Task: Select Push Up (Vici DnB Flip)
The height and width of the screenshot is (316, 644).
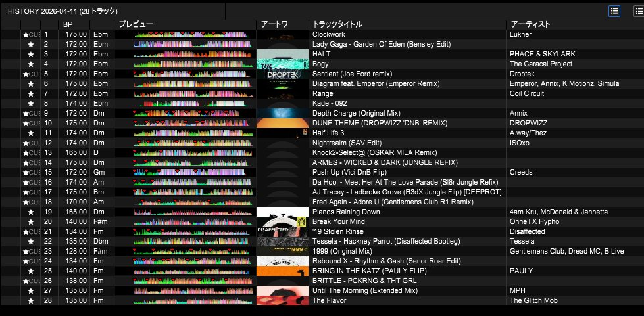Action: click(349, 172)
